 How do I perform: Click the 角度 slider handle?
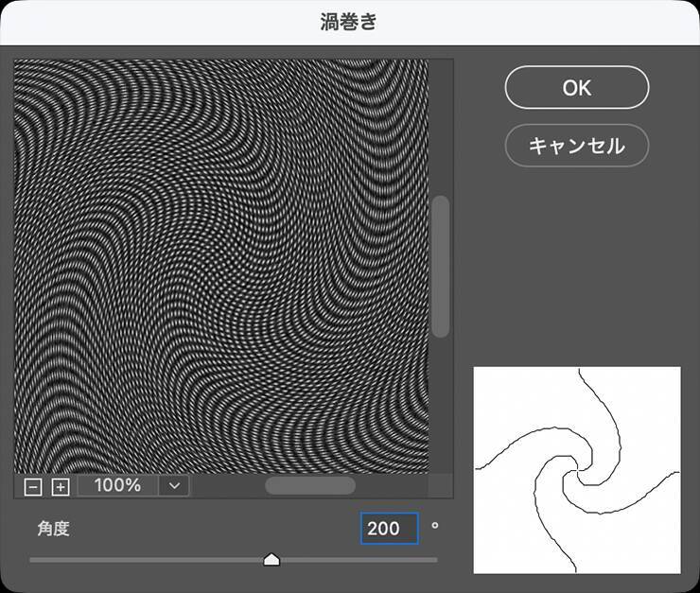click(271, 560)
